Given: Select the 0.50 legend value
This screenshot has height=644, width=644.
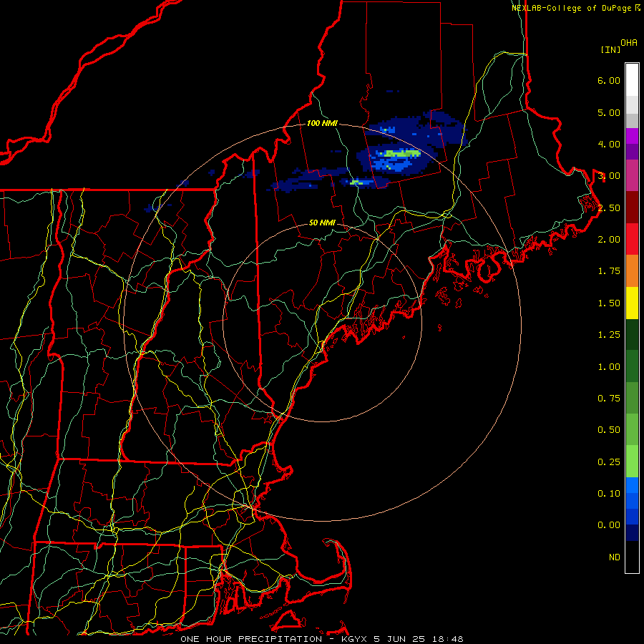Looking at the screenshot, I should (609, 430).
